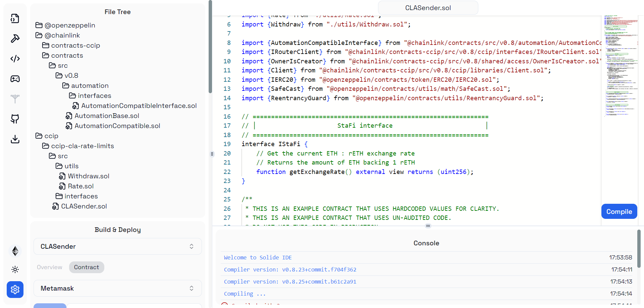The height and width of the screenshot is (308, 644).
Task: Open Rate.sol file
Action: tap(80, 186)
